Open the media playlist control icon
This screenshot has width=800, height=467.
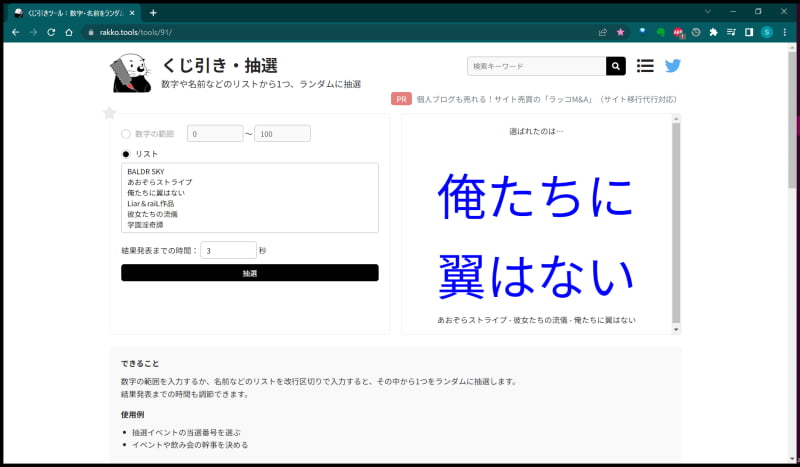click(731, 32)
